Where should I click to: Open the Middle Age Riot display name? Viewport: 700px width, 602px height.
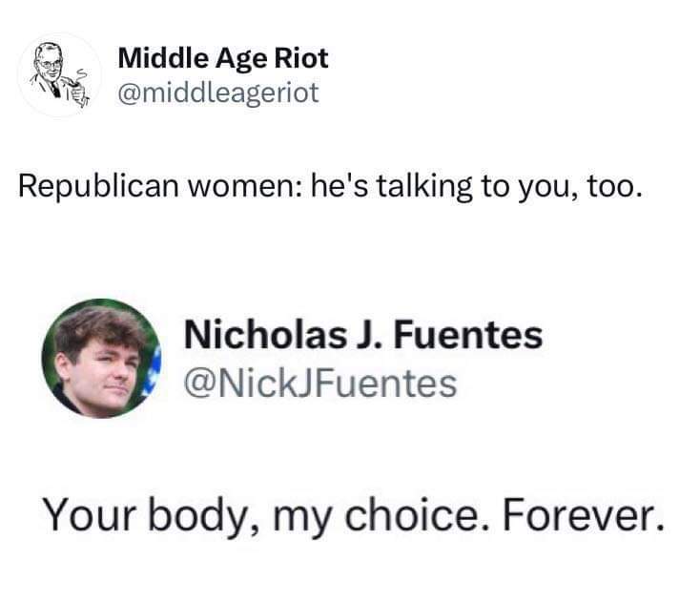click(223, 58)
